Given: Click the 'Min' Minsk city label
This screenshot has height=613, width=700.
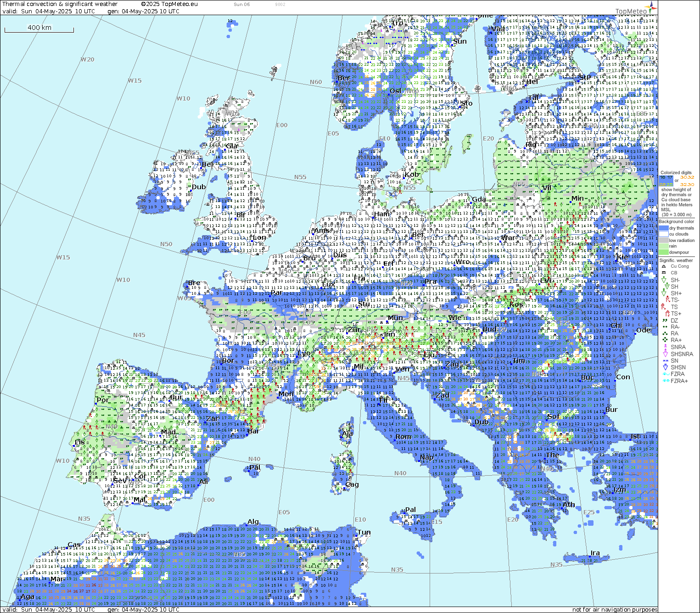Looking at the screenshot, I should point(577,198).
